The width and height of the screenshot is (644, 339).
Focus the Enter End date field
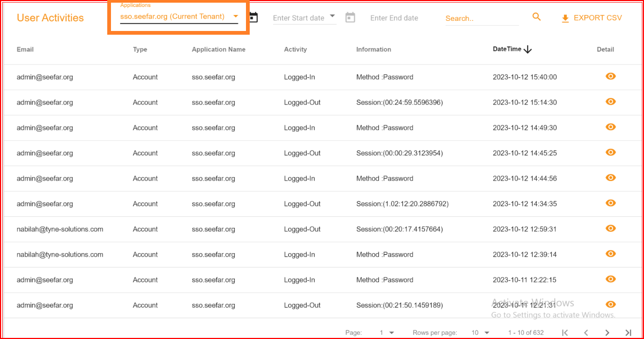pyautogui.click(x=394, y=18)
